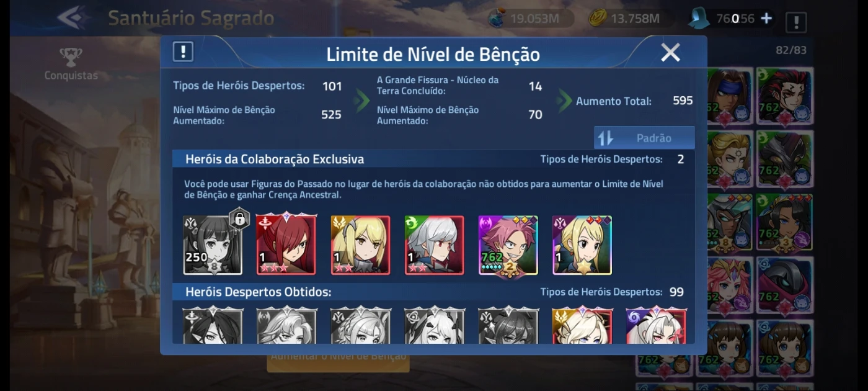
Task: Choose the blonde hero with gold star
Action: pyautogui.click(x=582, y=245)
